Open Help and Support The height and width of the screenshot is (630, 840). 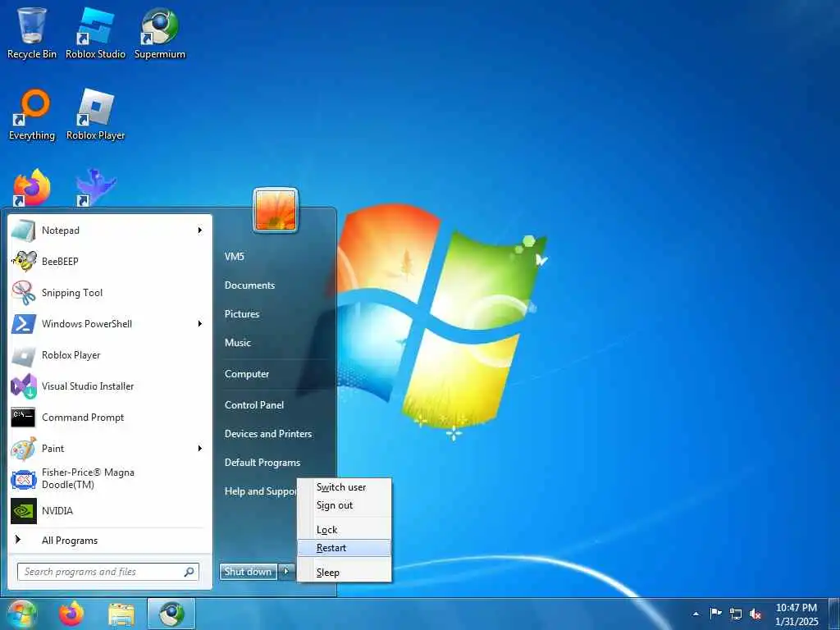coord(260,491)
